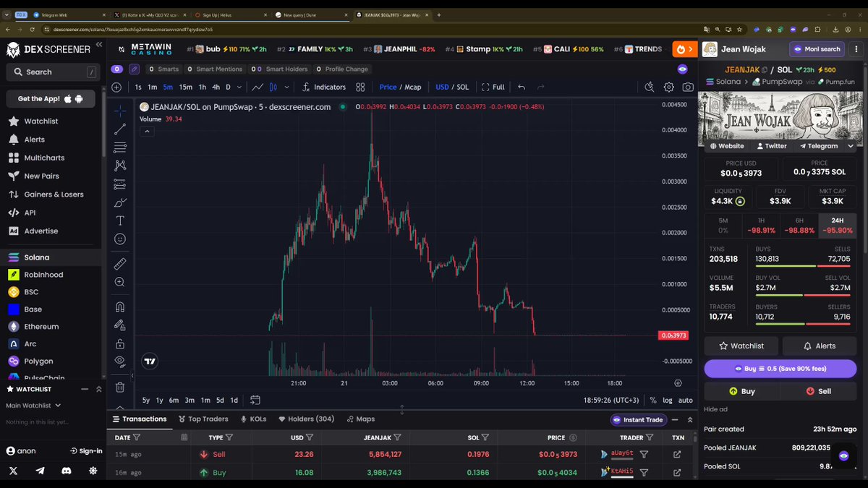The height and width of the screenshot is (488, 868).
Task: Select the trend line drawing tool
Action: [120, 129]
